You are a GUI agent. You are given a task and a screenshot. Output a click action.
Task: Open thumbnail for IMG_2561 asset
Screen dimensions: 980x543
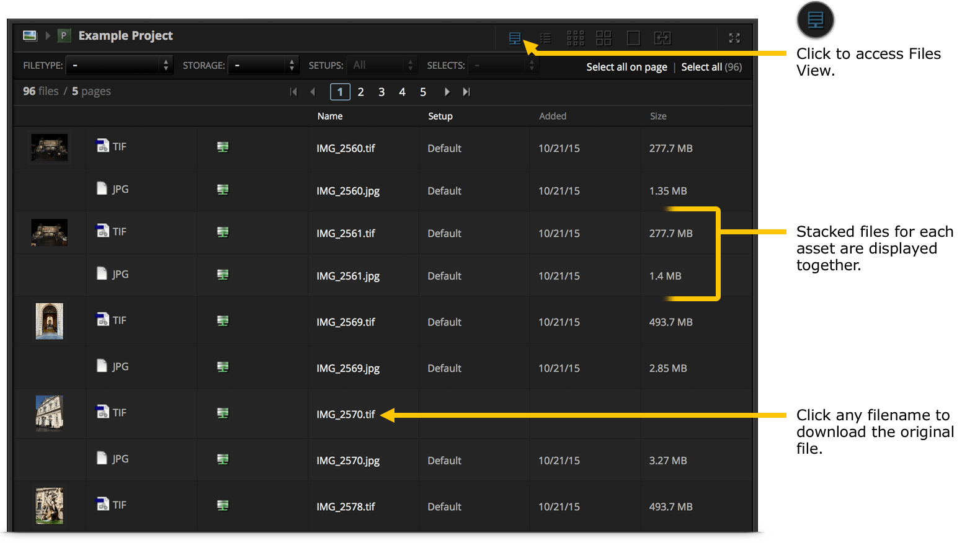point(50,232)
